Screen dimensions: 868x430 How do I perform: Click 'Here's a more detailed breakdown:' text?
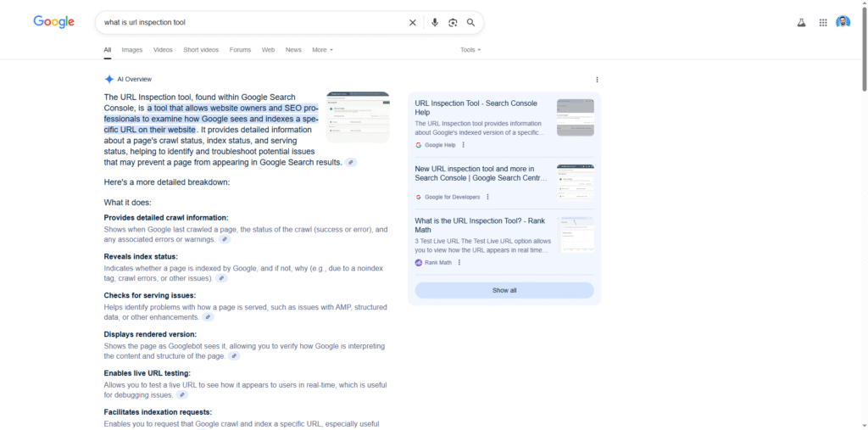[x=167, y=181]
